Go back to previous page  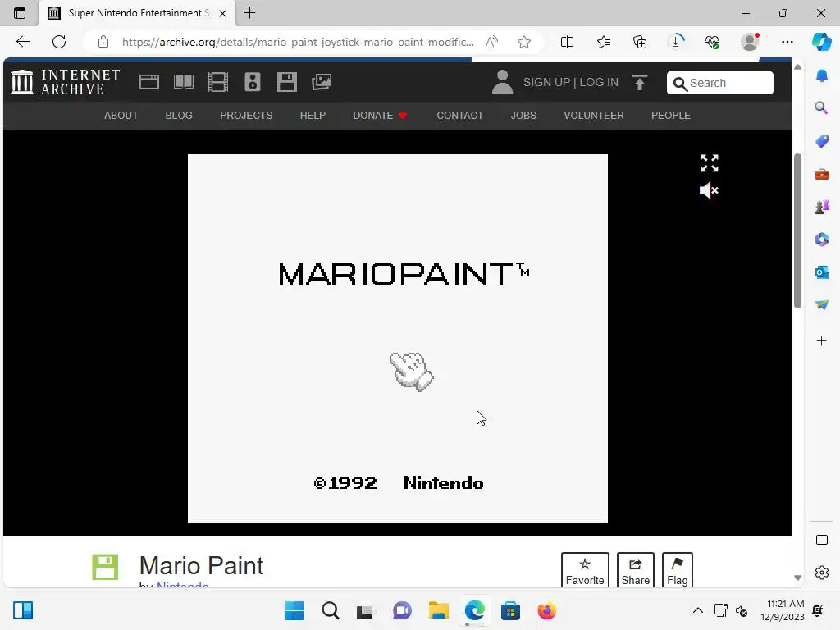pyautogui.click(x=22, y=42)
